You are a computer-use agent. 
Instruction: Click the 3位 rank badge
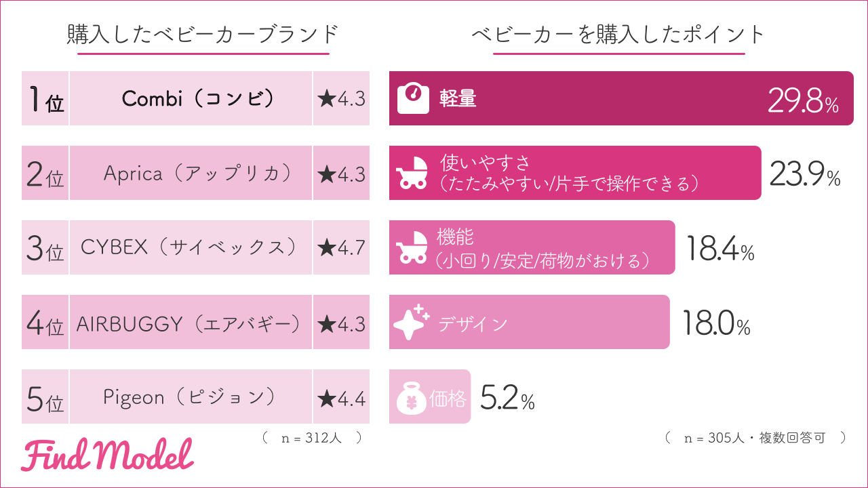click(45, 248)
